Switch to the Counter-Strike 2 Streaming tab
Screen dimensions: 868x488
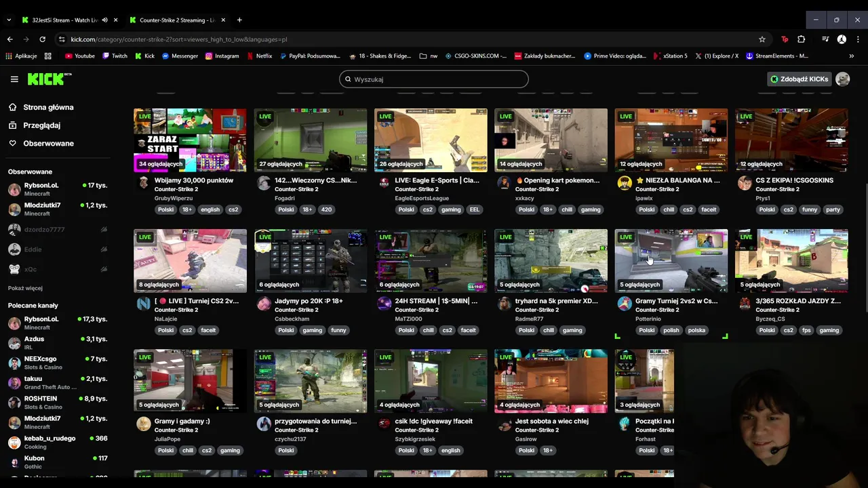coord(178,20)
